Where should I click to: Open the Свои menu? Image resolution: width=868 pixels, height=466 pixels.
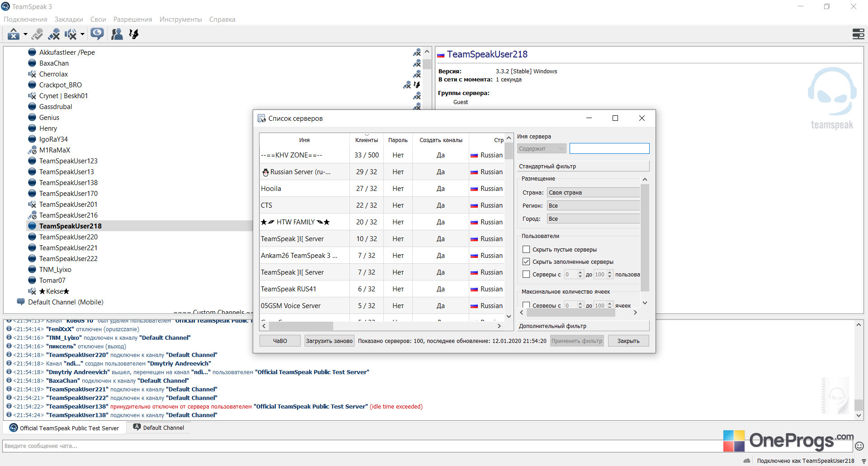98,19
